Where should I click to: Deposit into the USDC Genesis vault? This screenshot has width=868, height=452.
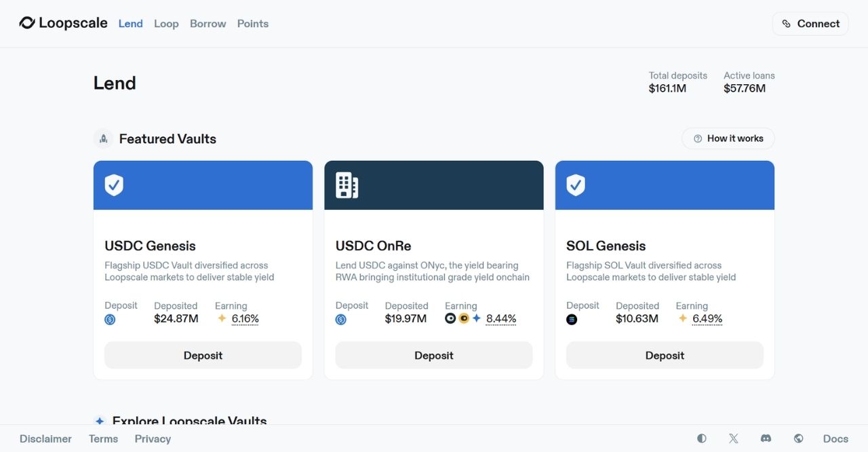click(203, 355)
